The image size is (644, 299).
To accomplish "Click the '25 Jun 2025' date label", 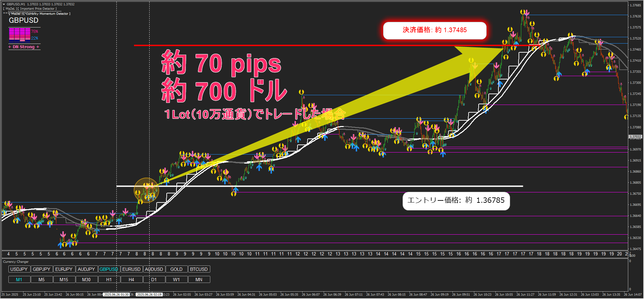I will [10, 295].
